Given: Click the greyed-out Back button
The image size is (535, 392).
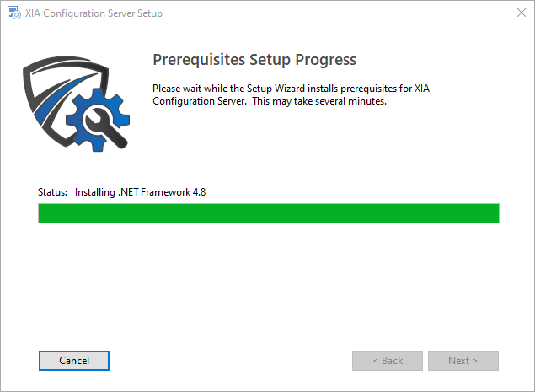Looking at the screenshot, I should coord(388,361).
